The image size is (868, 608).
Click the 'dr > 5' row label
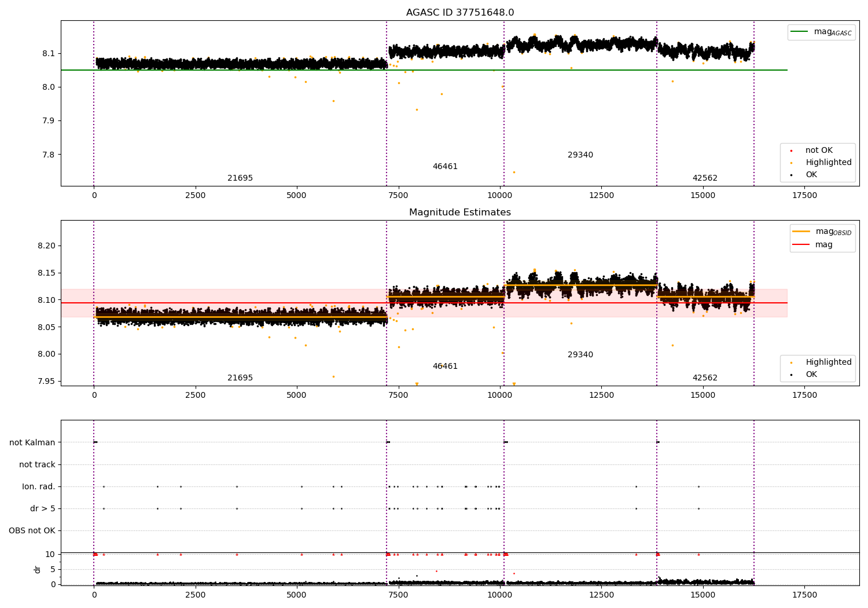[43, 509]
